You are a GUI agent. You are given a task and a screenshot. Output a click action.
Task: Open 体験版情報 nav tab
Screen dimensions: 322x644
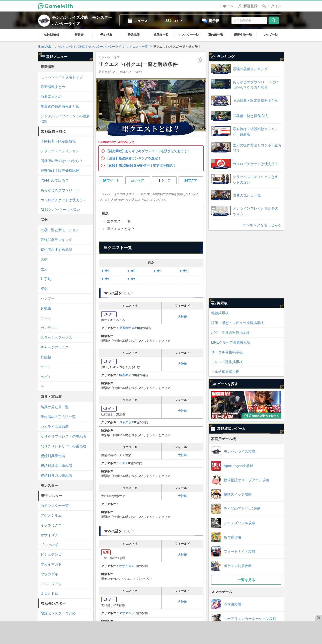(x=52, y=35)
